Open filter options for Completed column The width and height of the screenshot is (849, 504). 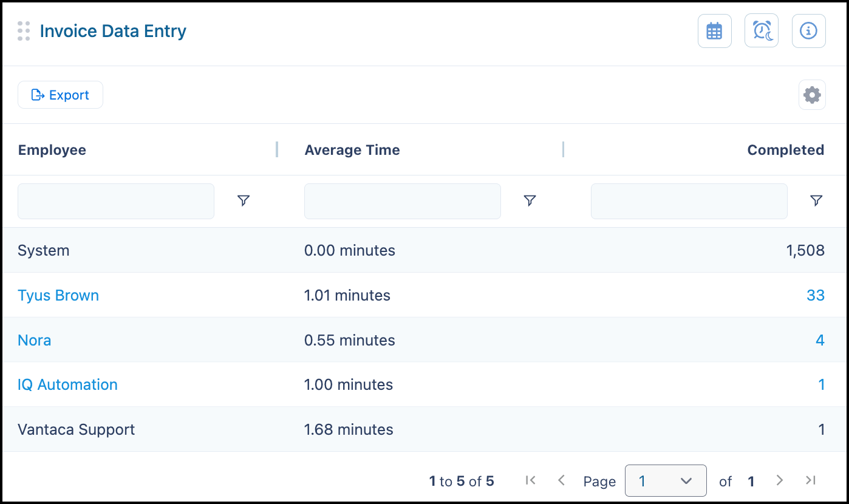[x=816, y=200]
